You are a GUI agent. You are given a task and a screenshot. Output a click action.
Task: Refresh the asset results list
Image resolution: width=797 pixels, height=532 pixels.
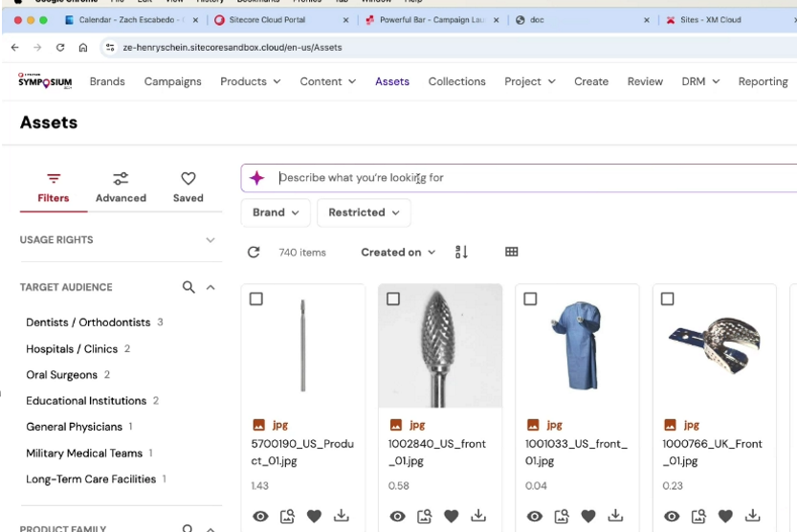tap(254, 252)
